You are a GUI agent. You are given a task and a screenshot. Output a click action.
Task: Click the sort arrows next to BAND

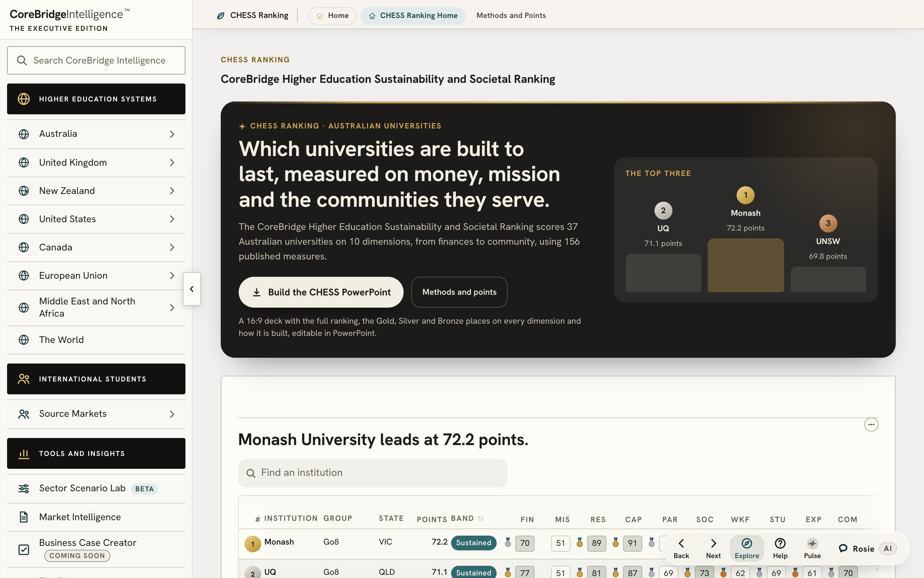481,518
